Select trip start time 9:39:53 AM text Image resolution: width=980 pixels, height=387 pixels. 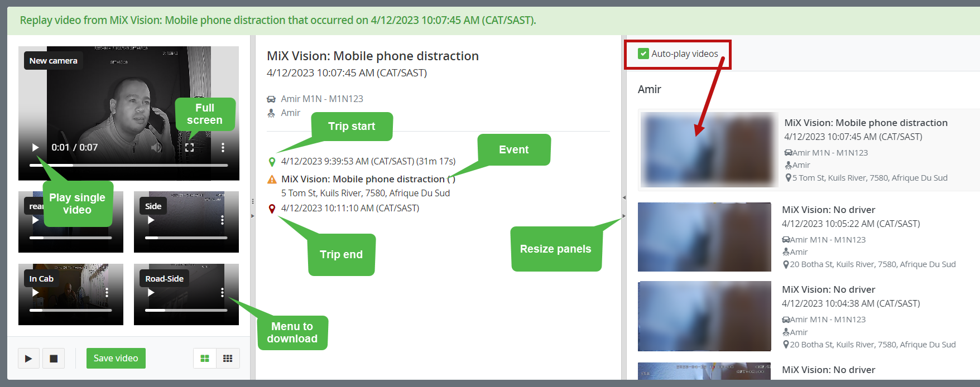click(x=368, y=161)
